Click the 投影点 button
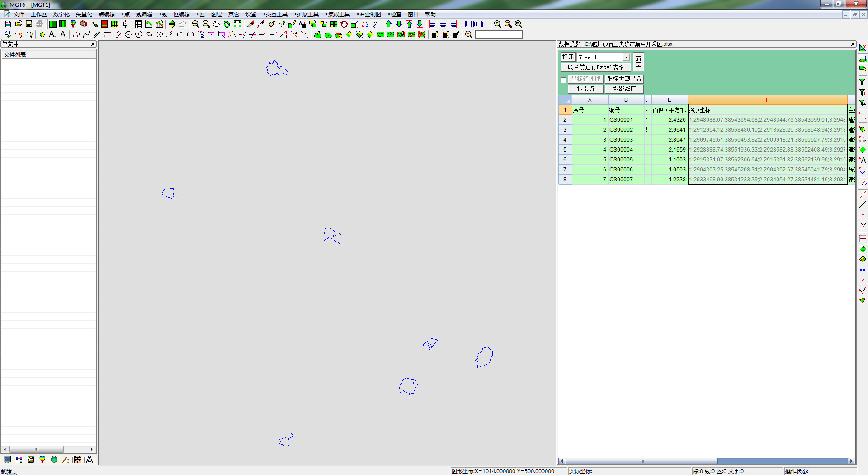The image size is (868, 475). click(585, 89)
